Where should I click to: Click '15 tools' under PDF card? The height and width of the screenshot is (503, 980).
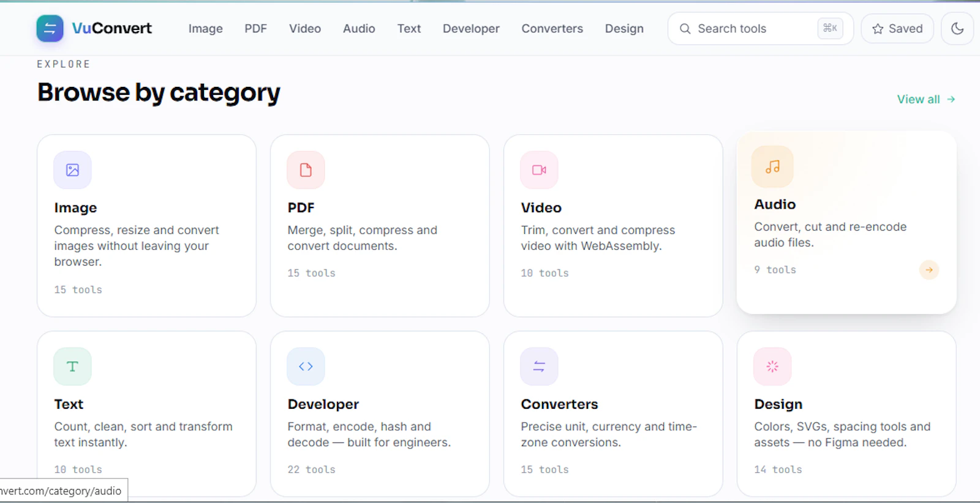(x=311, y=273)
